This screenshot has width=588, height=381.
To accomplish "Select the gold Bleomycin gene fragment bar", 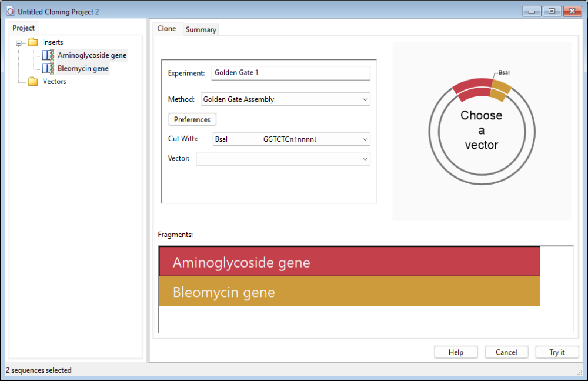I will point(349,292).
